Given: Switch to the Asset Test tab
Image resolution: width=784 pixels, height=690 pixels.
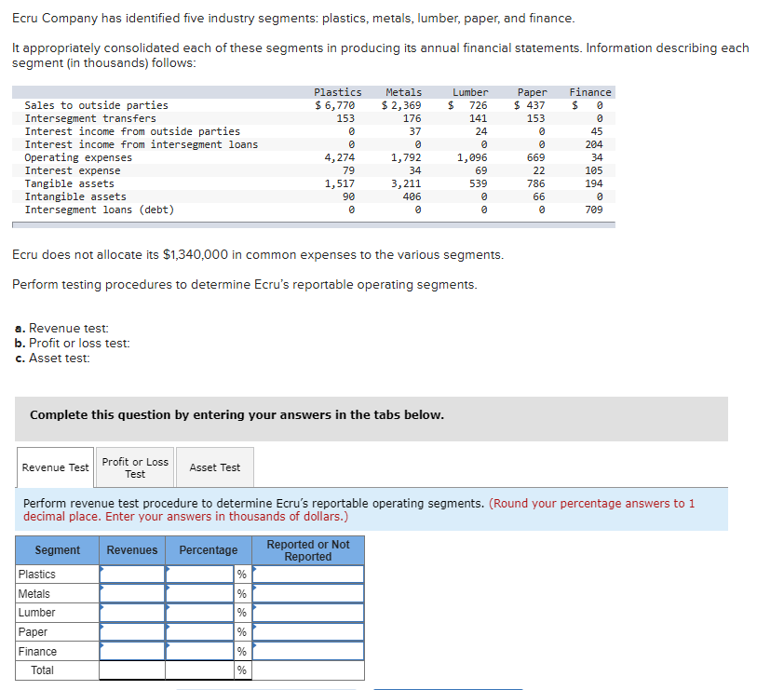Looking at the screenshot, I should pyautogui.click(x=214, y=467).
